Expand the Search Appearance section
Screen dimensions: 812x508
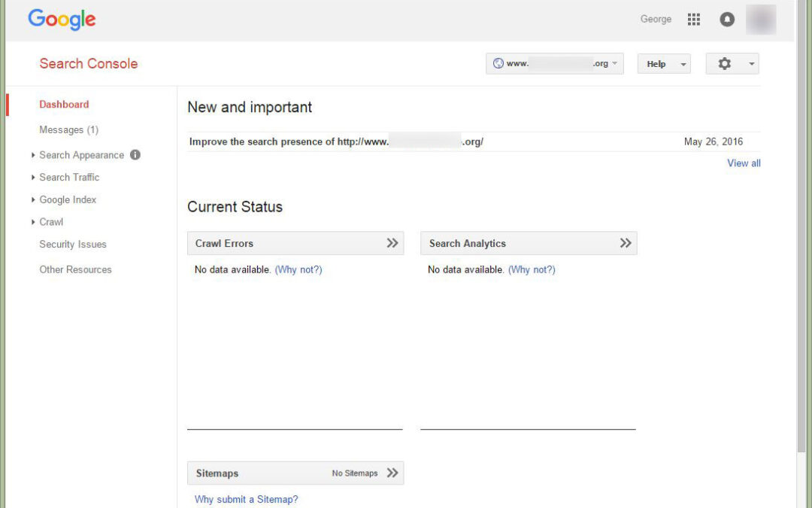33,155
